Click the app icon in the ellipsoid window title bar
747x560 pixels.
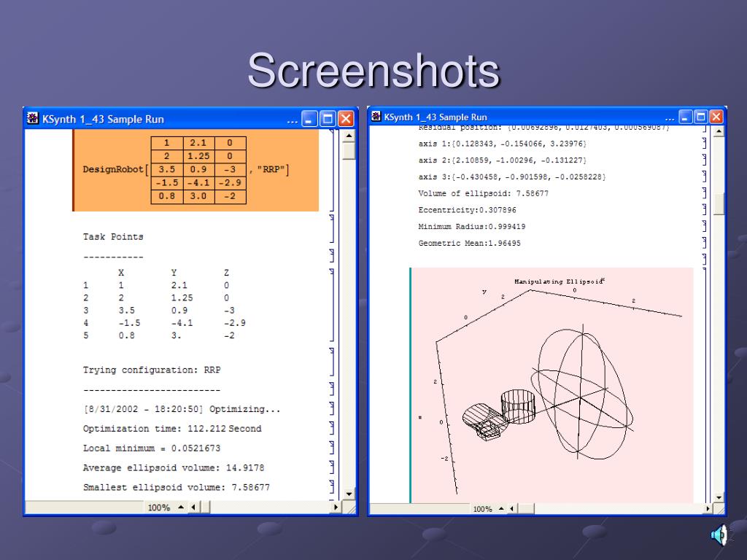point(376,116)
